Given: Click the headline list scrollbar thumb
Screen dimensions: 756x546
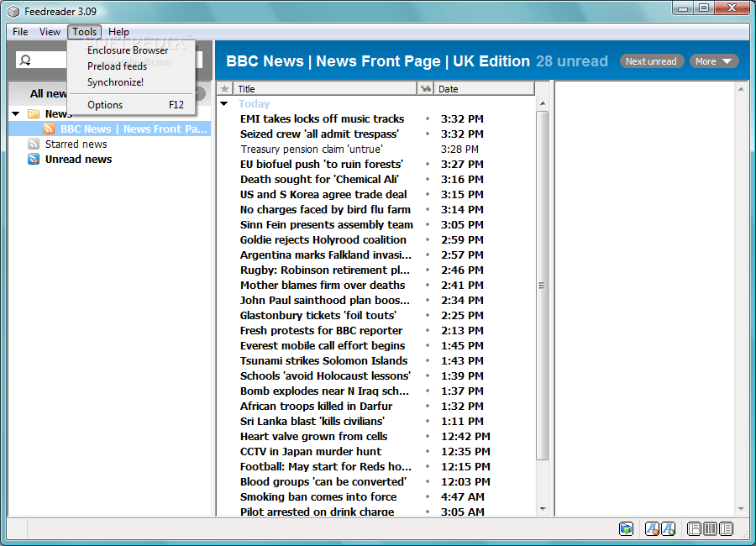Looking at the screenshot, I should (543, 285).
